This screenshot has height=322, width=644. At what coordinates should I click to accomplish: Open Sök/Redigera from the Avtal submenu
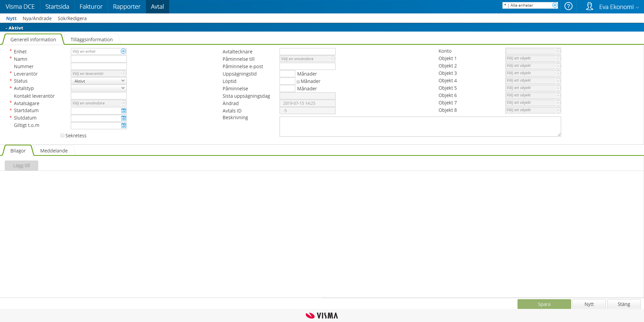pyautogui.click(x=72, y=18)
